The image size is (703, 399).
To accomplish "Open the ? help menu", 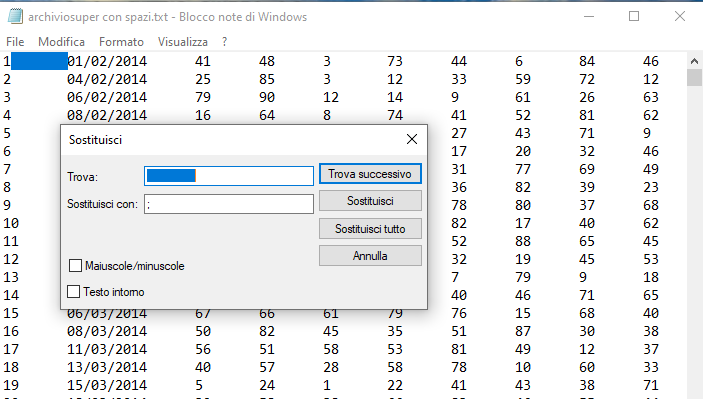I will (224, 42).
